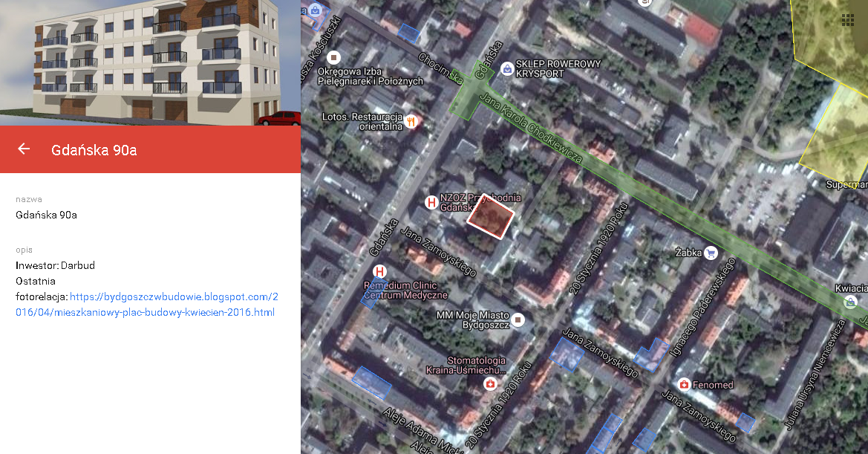This screenshot has width=868, height=454.
Task: Click the blue polygon near Aleje Adama Mickiewicza
Action: [371, 383]
